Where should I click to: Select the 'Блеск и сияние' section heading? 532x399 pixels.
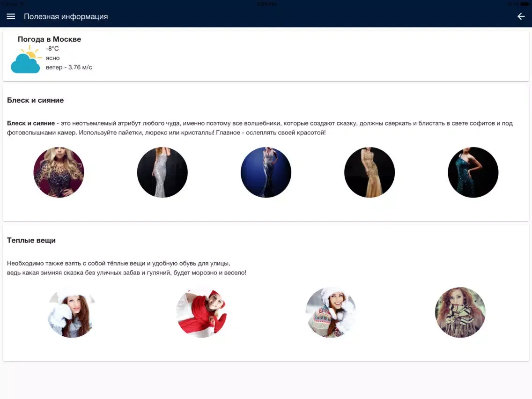[35, 100]
